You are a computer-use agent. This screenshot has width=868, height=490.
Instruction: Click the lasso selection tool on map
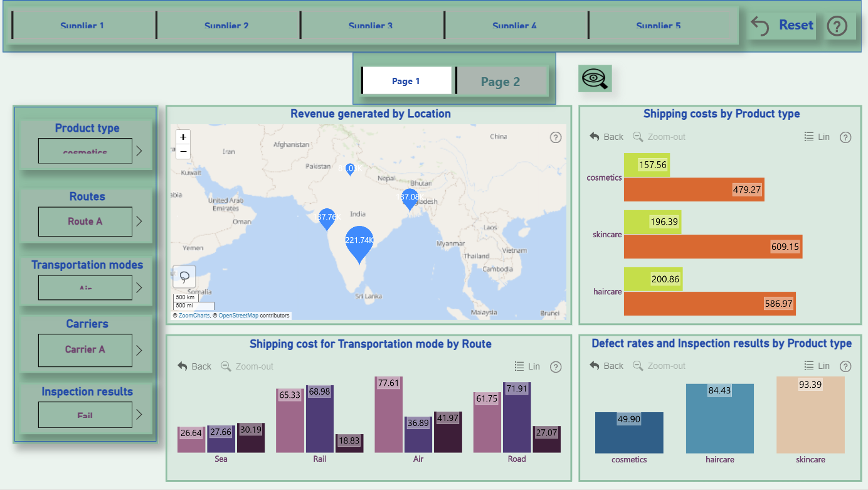pos(184,277)
